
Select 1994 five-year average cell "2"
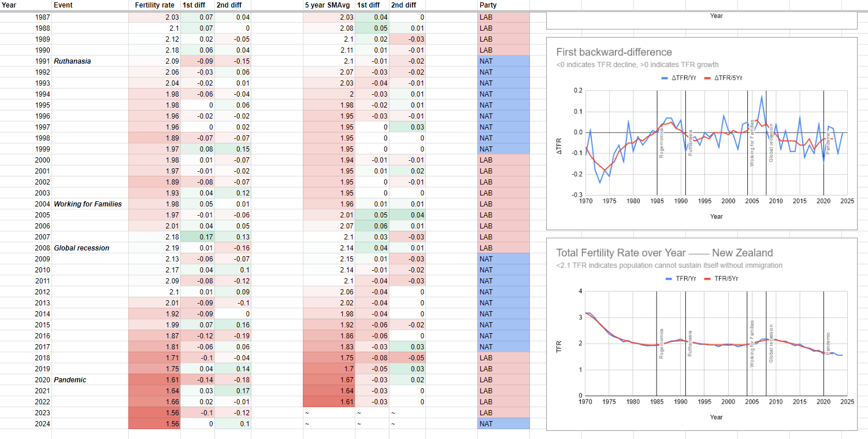pos(329,94)
